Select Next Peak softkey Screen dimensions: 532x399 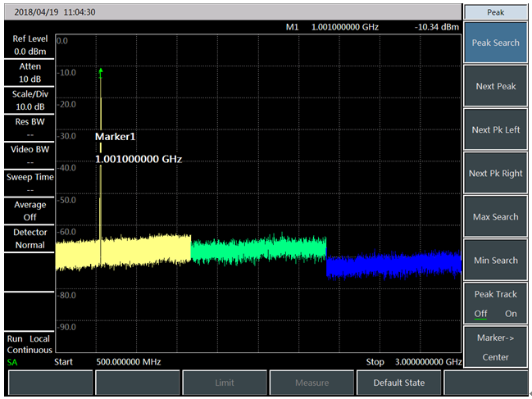tap(495, 87)
